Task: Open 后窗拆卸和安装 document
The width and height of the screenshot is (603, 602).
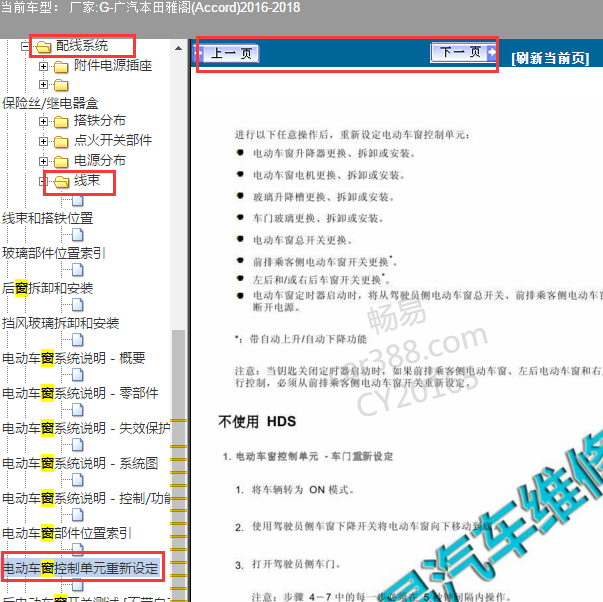Action: point(48,288)
